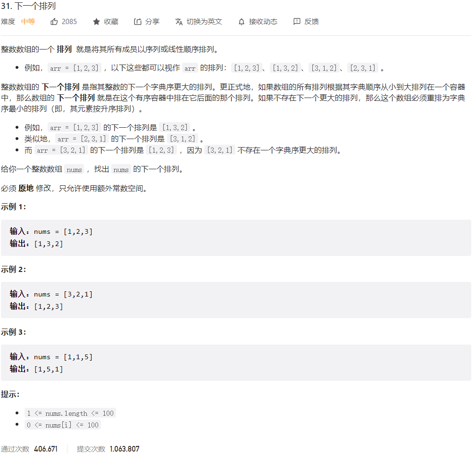This screenshot has width=476, height=453.
Task: Click the bold word 原地
Action: pos(26,189)
